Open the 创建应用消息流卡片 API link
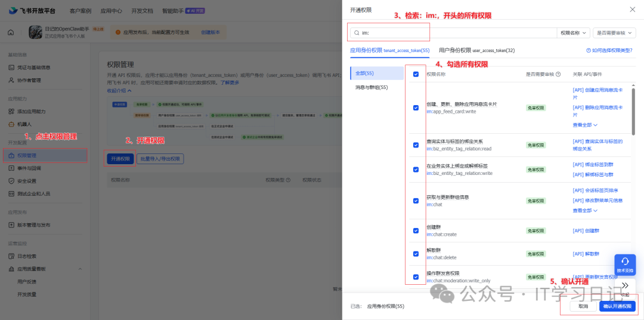The width and height of the screenshot is (644, 320). pyautogui.click(x=597, y=94)
